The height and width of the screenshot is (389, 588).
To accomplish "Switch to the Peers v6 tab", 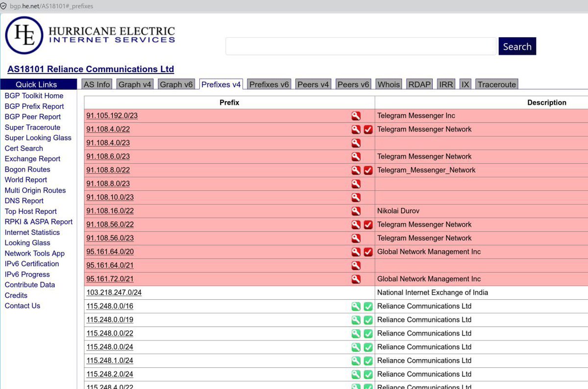I will point(353,84).
